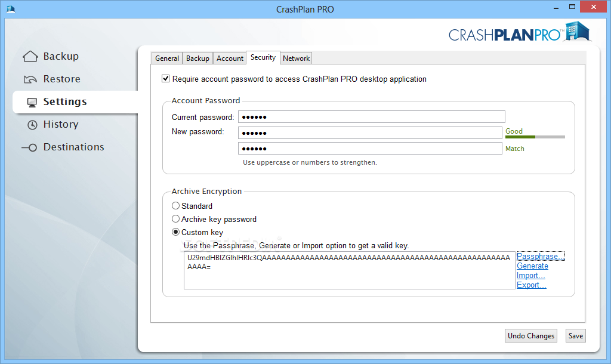This screenshot has height=364, width=611.
Task: Click inside the custom key text box
Action: pos(350,270)
